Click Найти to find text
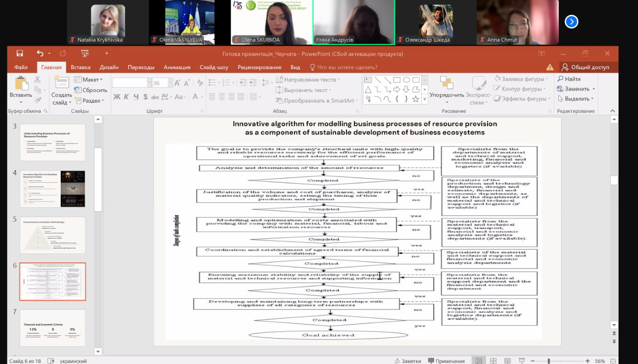This screenshot has width=638, height=364. tap(569, 79)
